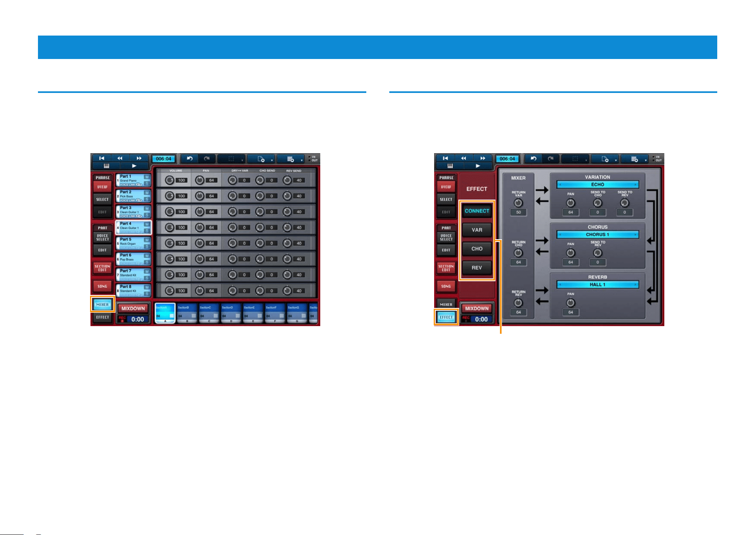Click the Send To Cho knob under Variation
This screenshot has height=535, width=756.
pyautogui.click(x=598, y=203)
